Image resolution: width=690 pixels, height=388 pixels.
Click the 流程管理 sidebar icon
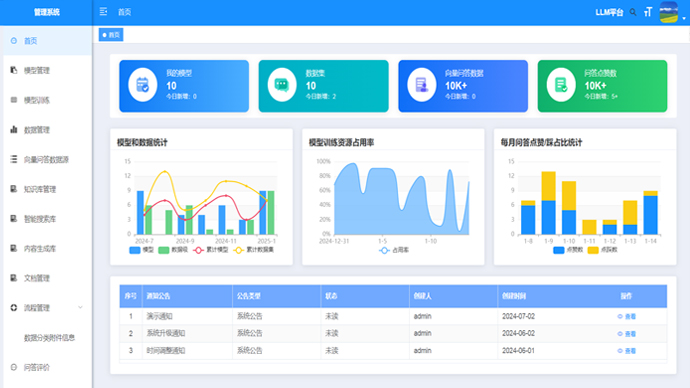tap(14, 307)
